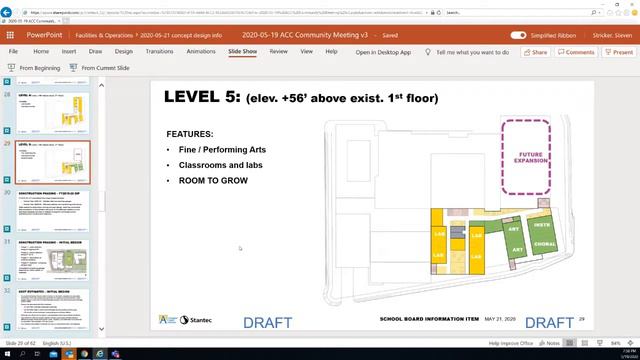Switch to the Draw tab
Viewport: 640px width, 360px height.
click(95, 51)
